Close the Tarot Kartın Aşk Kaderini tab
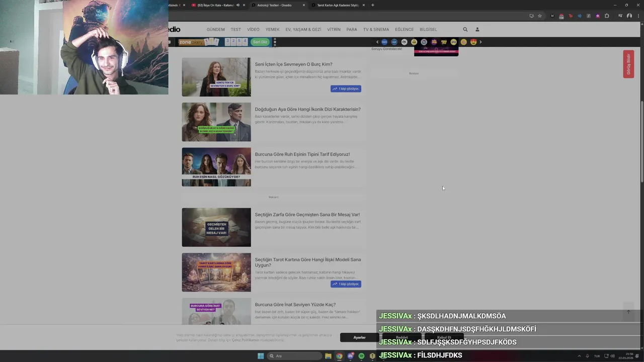The width and height of the screenshot is (644, 362). 364,5
